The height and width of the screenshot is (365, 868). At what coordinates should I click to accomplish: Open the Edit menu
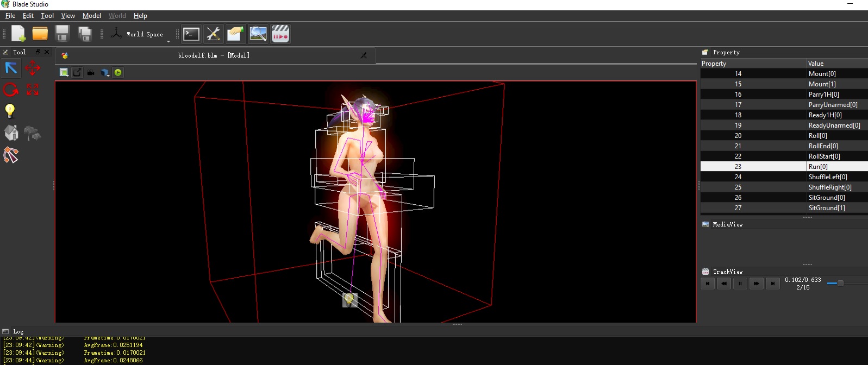click(28, 16)
